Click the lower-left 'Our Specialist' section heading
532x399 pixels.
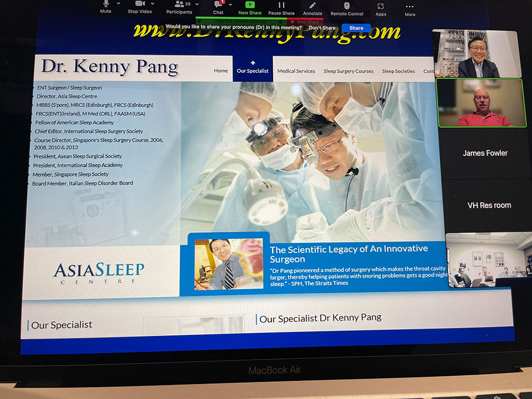click(x=61, y=325)
